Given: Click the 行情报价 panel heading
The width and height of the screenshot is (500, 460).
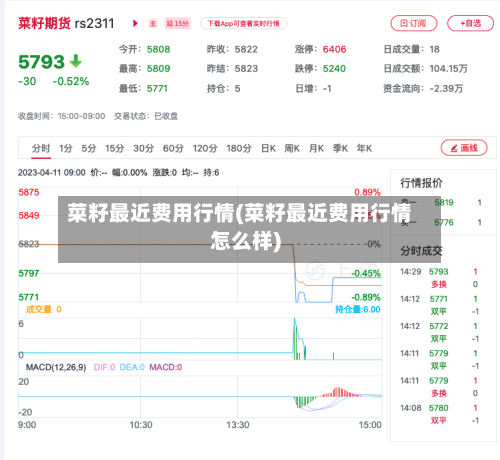Looking at the screenshot, I should tap(421, 183).
